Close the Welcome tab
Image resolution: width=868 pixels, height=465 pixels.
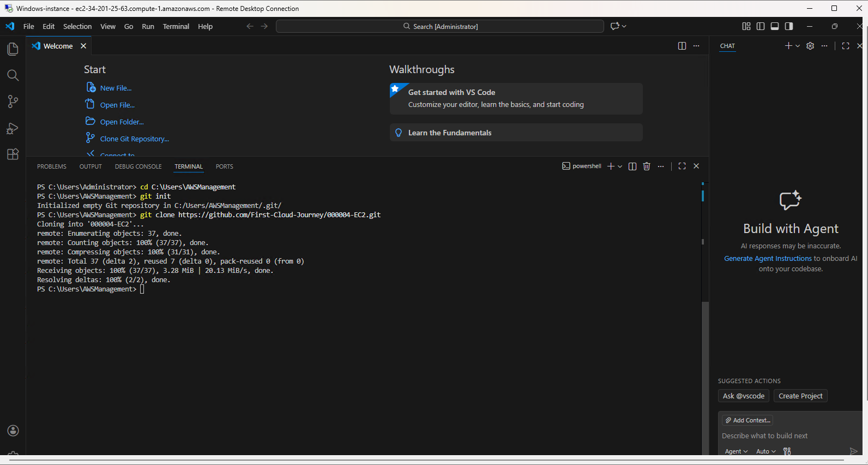click(83, 46)
